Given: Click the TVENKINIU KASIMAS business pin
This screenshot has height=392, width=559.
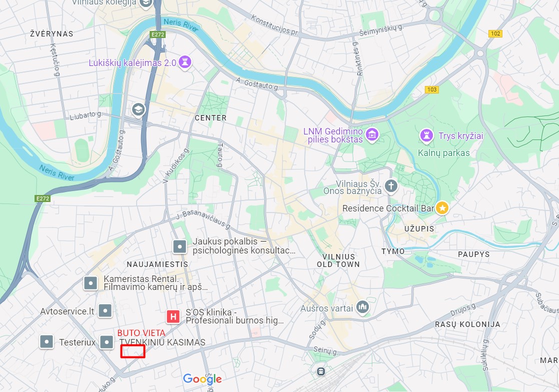Looking at the screenshot, I should pyautogui.click(x=107, y=342).
